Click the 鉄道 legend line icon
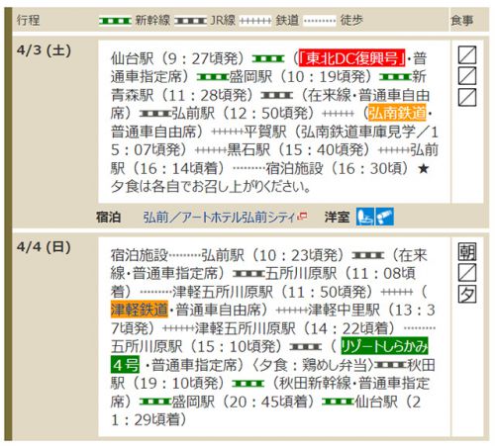 [x=255, y=21]
